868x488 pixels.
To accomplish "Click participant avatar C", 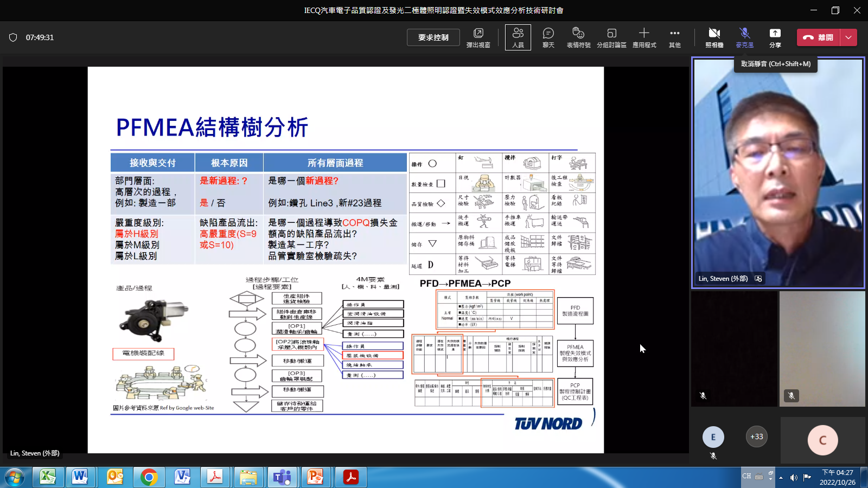I will coord(822,440).
